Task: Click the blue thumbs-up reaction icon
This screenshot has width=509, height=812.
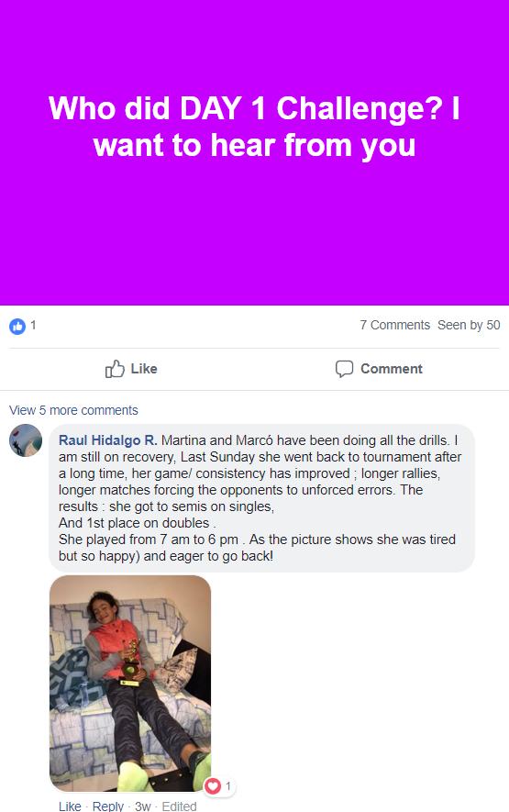Action: tap(17, 326)
